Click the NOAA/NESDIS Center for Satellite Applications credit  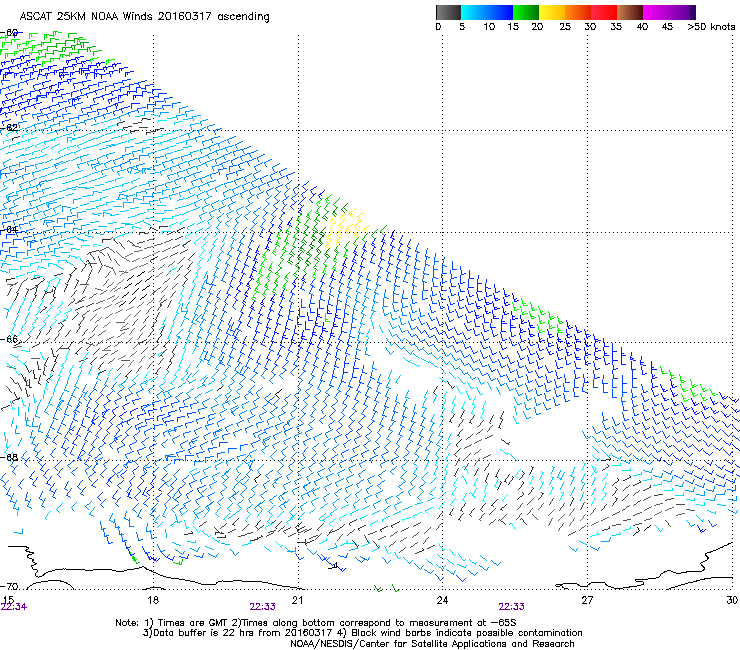point(432,644)
